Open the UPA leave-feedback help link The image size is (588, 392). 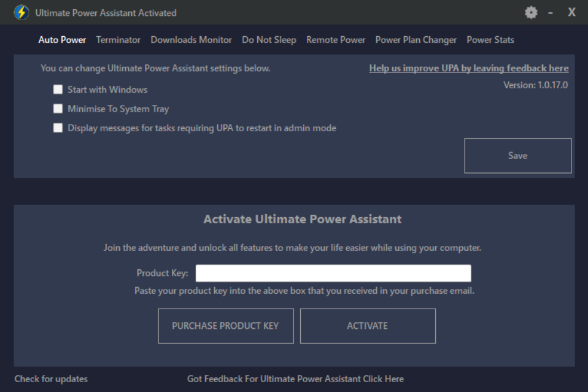pyautogui.click(x=469, y=68)
